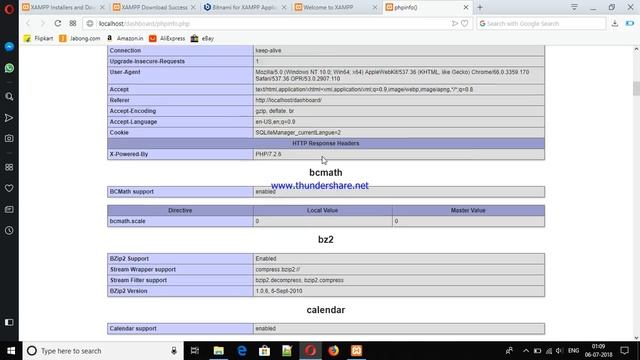This screenshot has width=640, height=360.
Task: Open the Amazon.in bookmark
Action: (x=124, y=38)
